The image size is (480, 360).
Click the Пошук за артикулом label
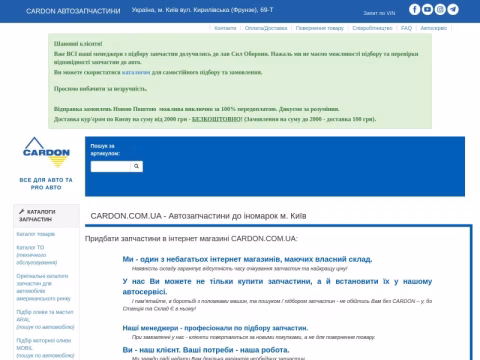pos(105,150)
